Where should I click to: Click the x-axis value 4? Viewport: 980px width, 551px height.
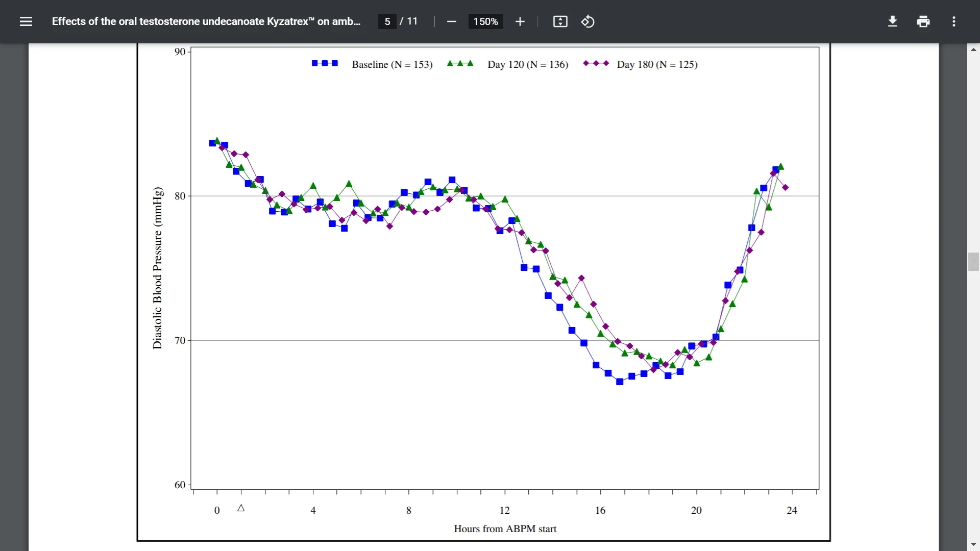pos(313,510)
